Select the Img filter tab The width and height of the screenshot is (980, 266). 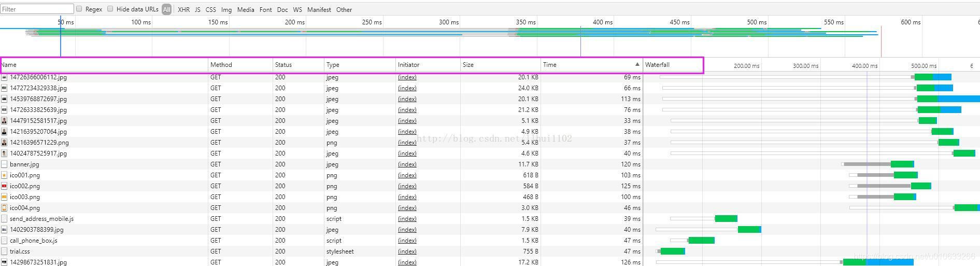(x=226, y=9)
